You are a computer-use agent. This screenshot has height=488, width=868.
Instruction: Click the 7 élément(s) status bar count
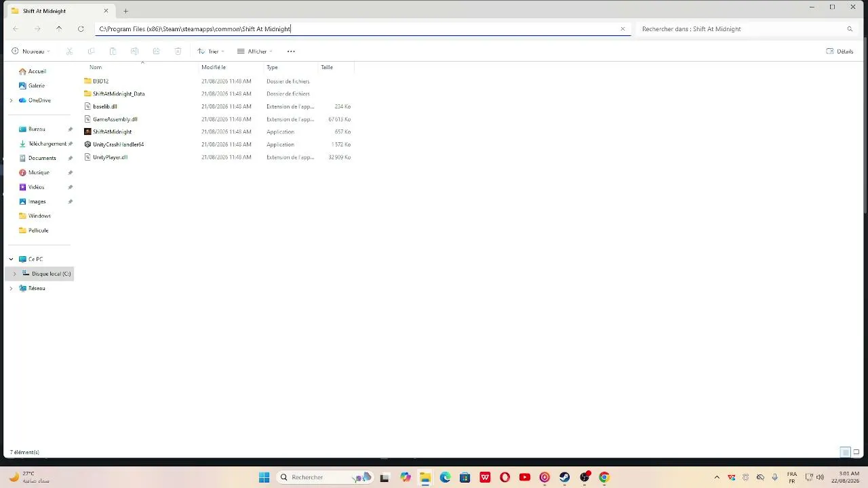pos(24,452)
